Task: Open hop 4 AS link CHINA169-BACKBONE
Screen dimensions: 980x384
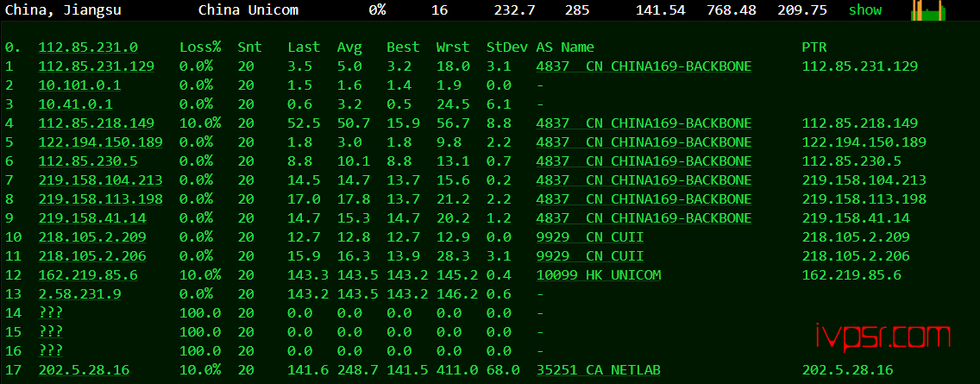Action: (x=644, y=123)
